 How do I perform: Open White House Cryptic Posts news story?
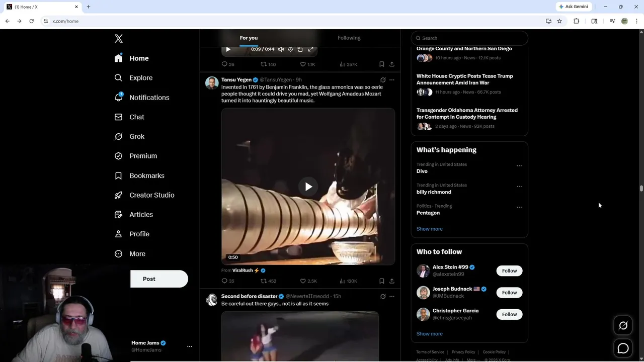tap(465, 79)
